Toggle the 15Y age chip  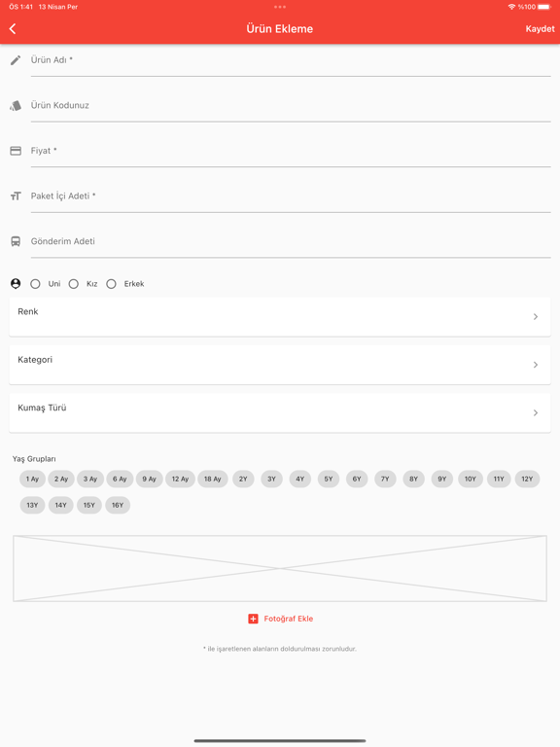click(89, 505)
